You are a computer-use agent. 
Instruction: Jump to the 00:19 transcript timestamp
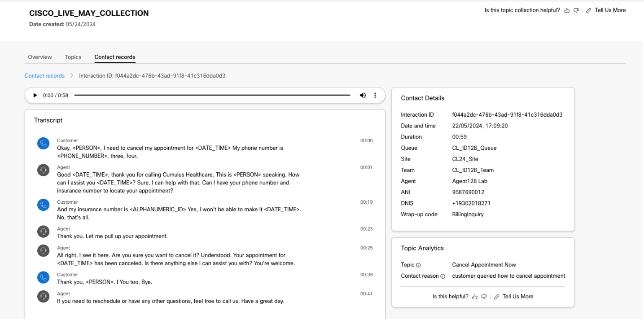366,202
